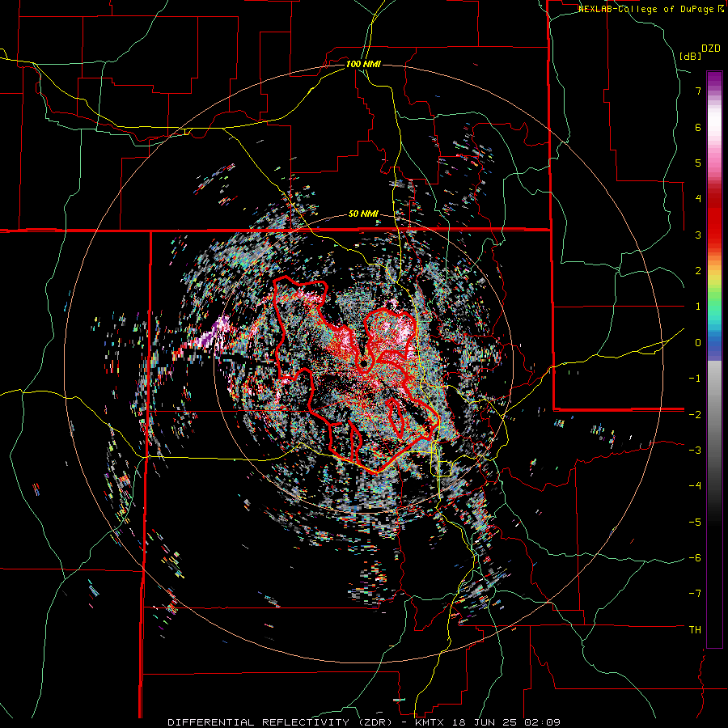Click the 5 value on the scale
Viewport: 728px width, 728px height.
tap(698, 163)
